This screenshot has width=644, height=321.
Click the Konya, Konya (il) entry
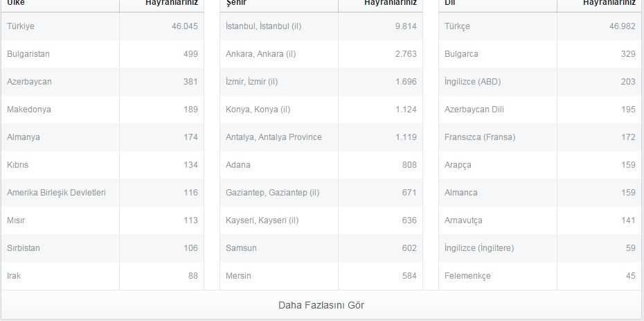(x=321, y=110)
